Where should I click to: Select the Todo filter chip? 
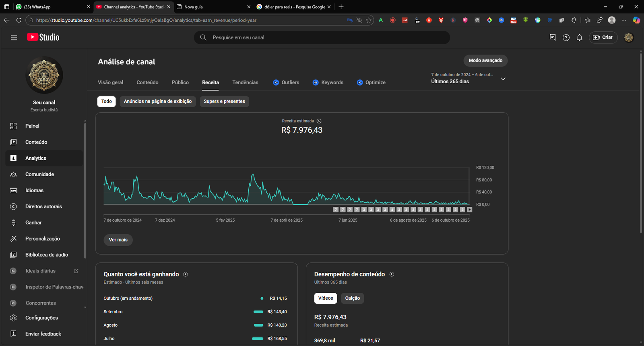click(x=106, y=101)
